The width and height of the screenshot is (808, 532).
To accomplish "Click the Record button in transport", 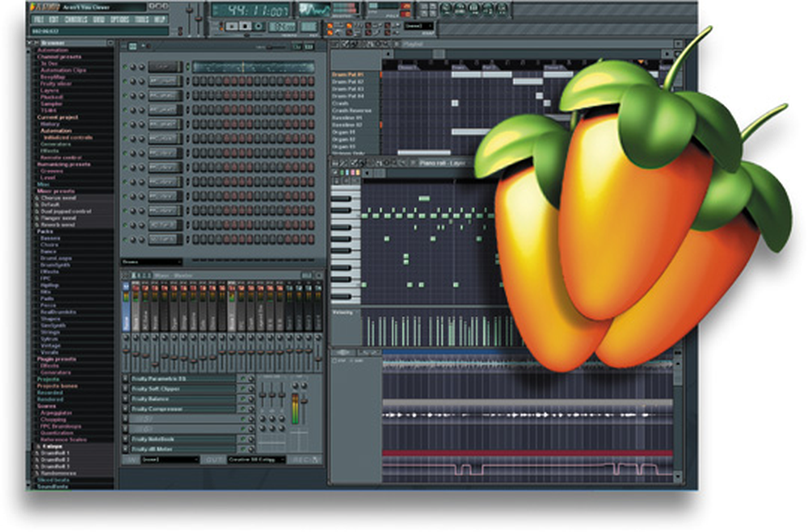I will 259,27.
